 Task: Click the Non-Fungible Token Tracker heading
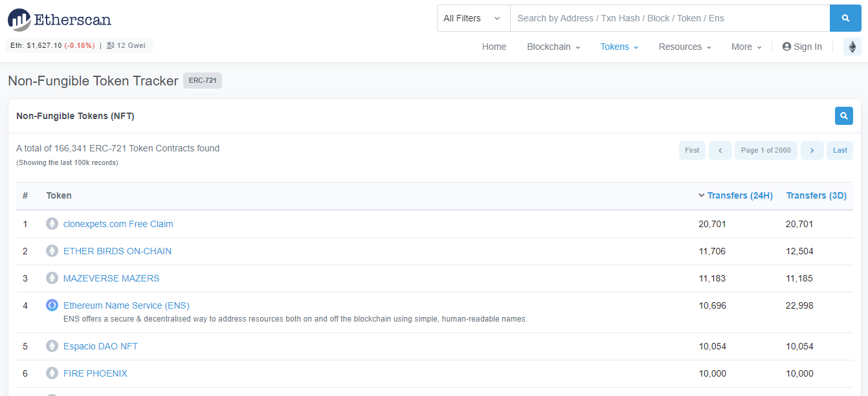pos(93,81)
